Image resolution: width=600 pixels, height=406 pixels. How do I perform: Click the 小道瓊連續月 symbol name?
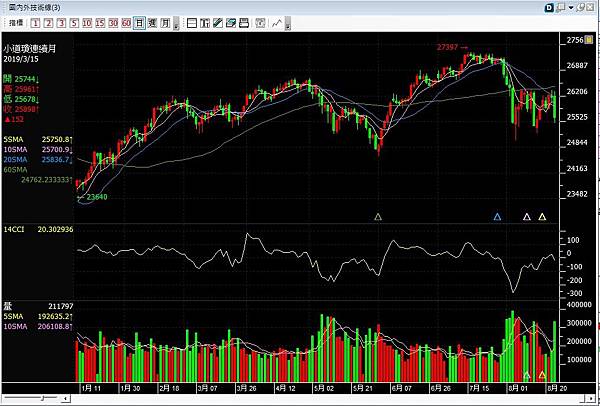29,49
